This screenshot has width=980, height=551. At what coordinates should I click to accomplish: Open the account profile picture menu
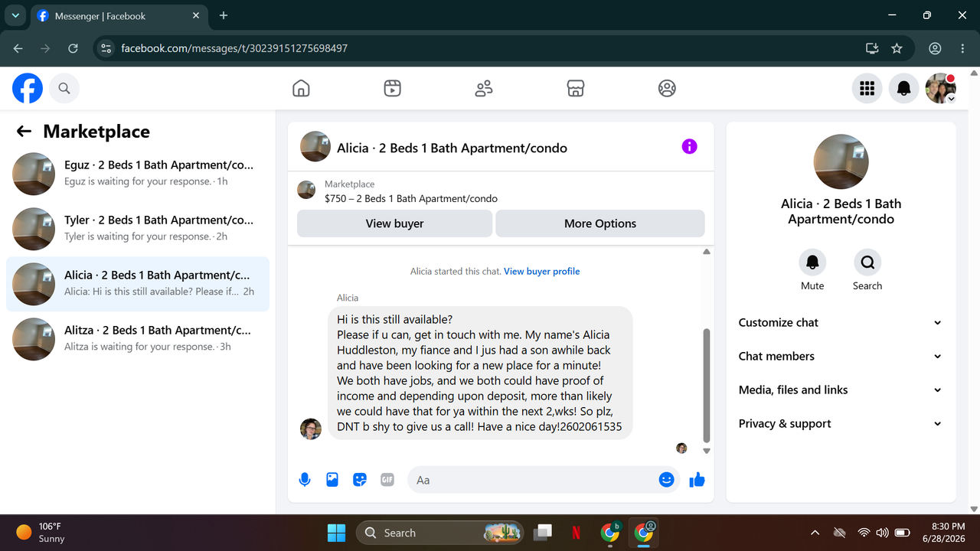tap(940, 89)
